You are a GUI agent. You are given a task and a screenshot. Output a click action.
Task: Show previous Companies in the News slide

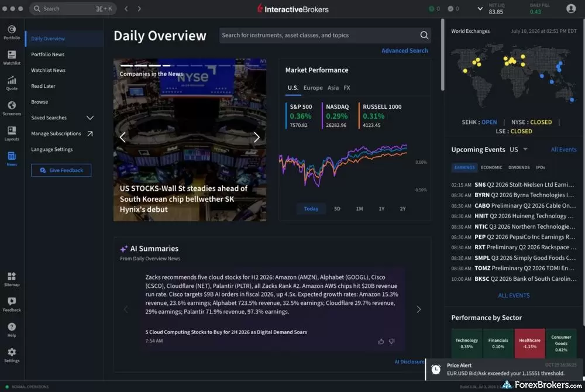(123, 137)
